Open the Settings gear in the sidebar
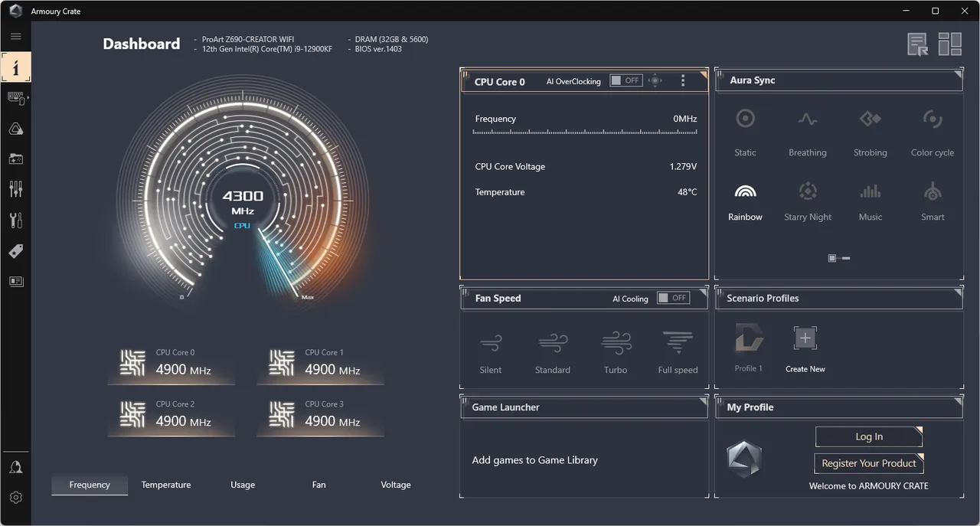980x526 pixels. coord(16,498)
